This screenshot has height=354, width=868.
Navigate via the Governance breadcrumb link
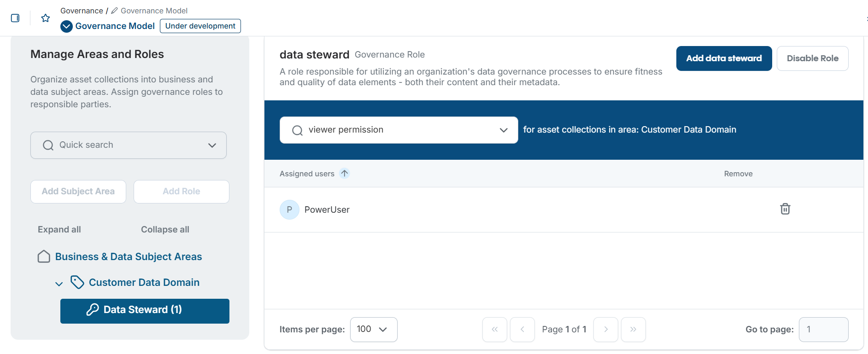pyautogui.click(x=82, y=10)
